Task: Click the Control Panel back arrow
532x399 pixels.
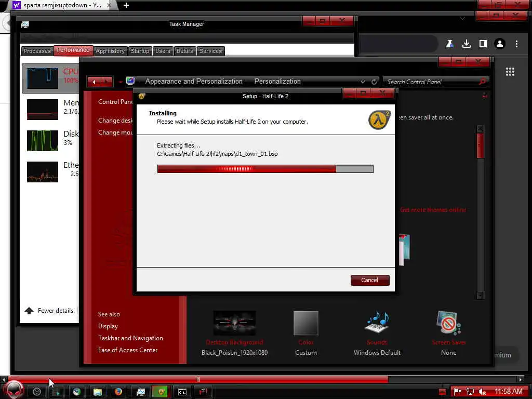Action: coord(94,82)
